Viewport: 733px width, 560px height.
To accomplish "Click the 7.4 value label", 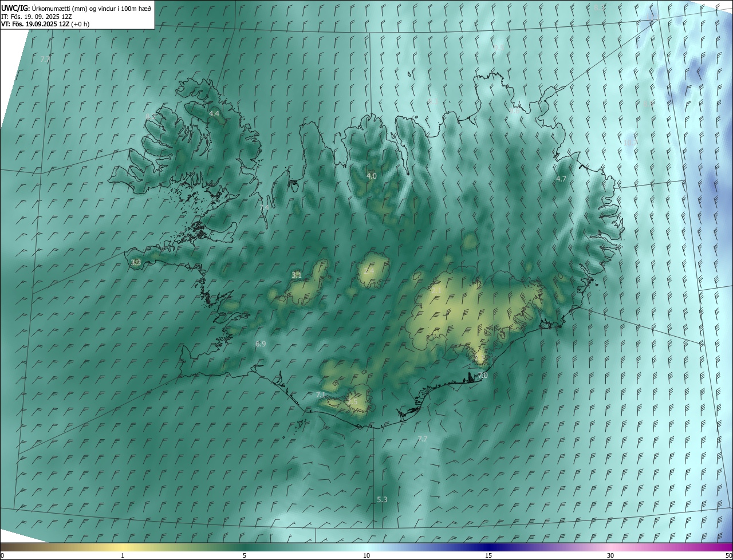I will tap(264, 207).
